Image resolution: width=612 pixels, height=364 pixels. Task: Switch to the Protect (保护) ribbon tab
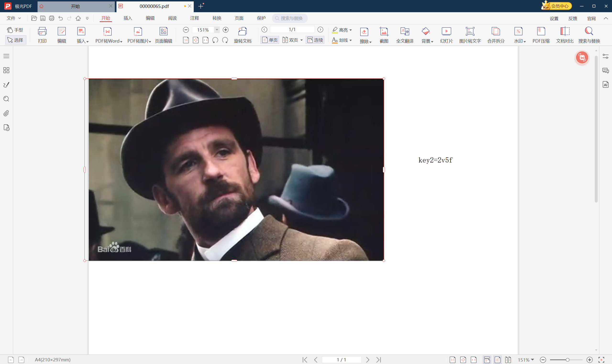(261, 18)
